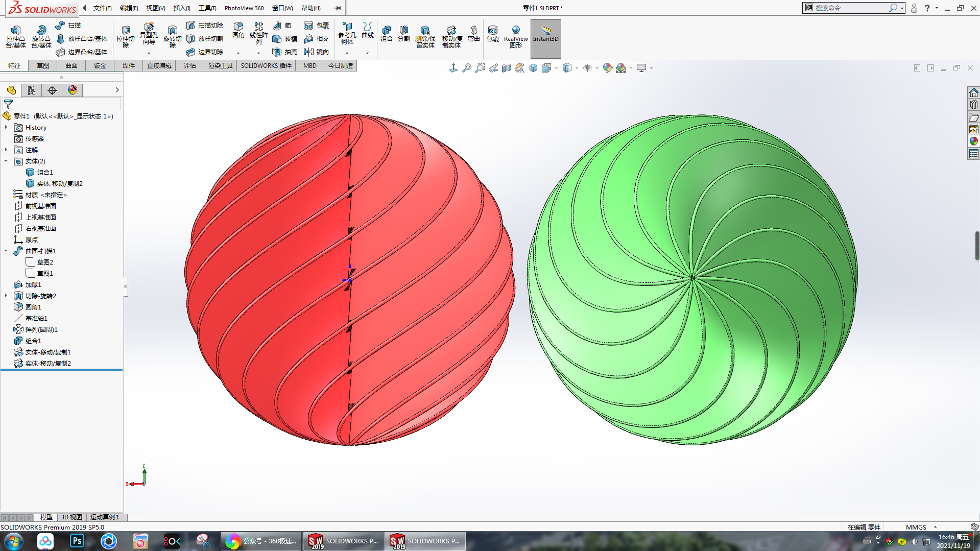The image size is (980, 551).
Task: Open Photoshop from the Windows taskbar
Action: 77,541
